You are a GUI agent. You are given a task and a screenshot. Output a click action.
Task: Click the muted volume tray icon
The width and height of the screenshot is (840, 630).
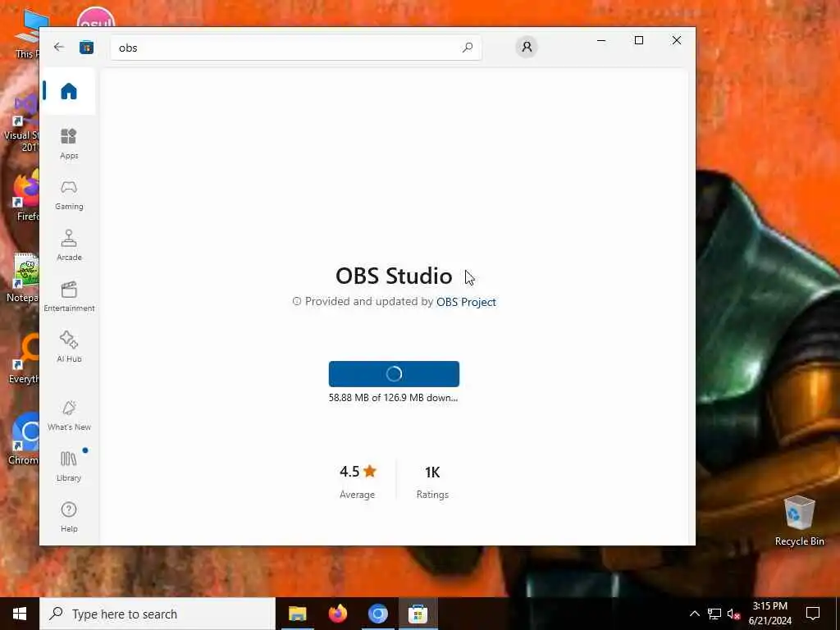tap(733, 614)
